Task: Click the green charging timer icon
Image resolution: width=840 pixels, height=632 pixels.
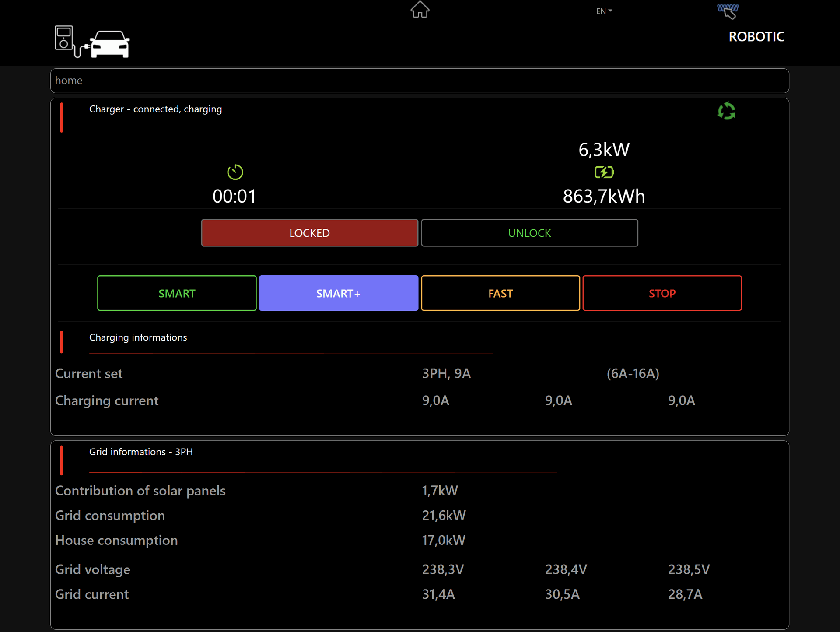Action: [235, 172]
